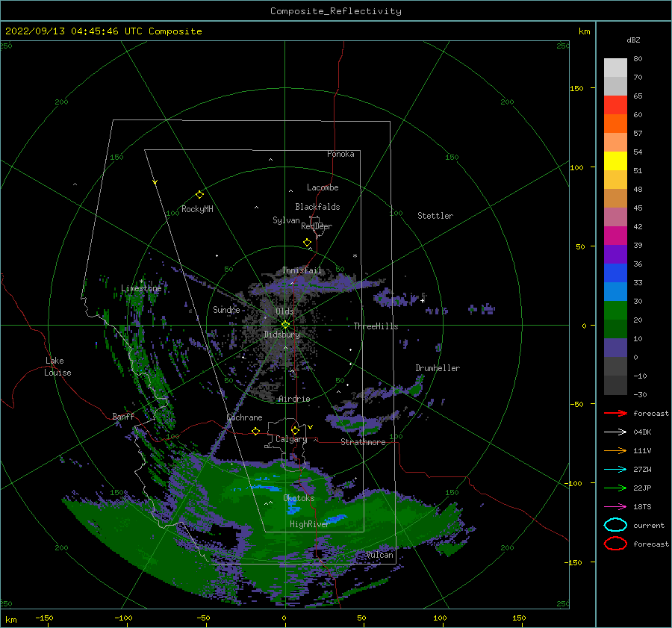Screen dimensions: 672x628
Task: Click the asterisk marker above Limestone label
Action: [141, 282]
